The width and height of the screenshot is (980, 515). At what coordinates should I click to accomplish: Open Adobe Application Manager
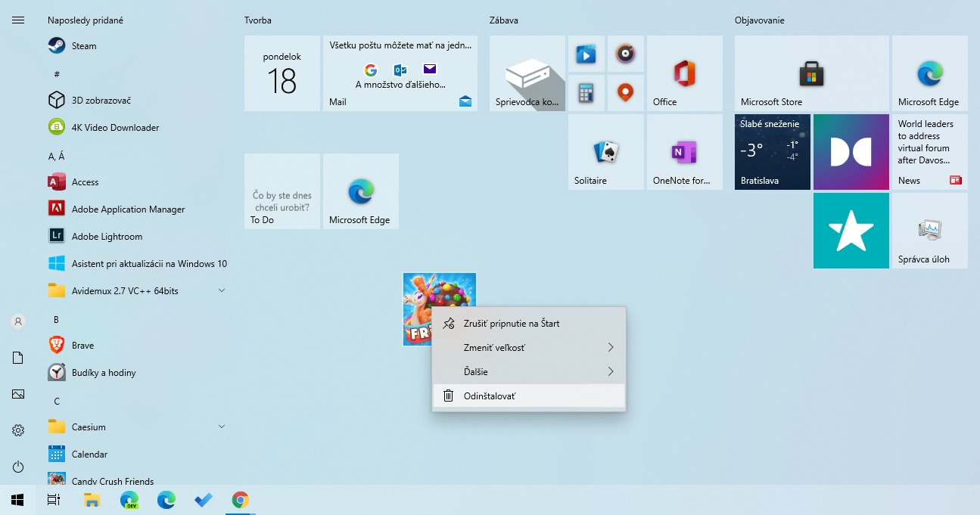point(136,209)
